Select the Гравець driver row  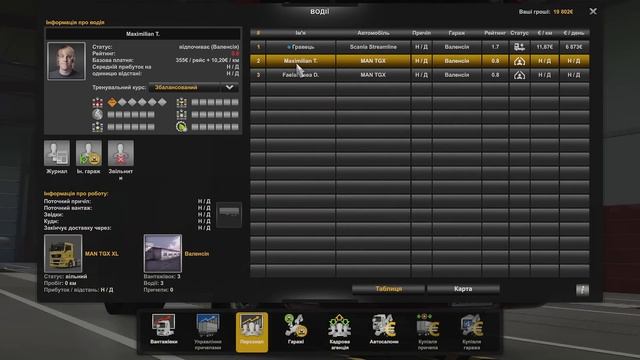[x=420, y=47]
